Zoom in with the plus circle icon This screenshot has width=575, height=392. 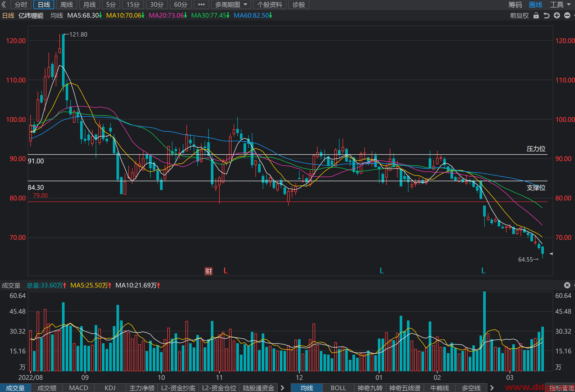[557, 16]
